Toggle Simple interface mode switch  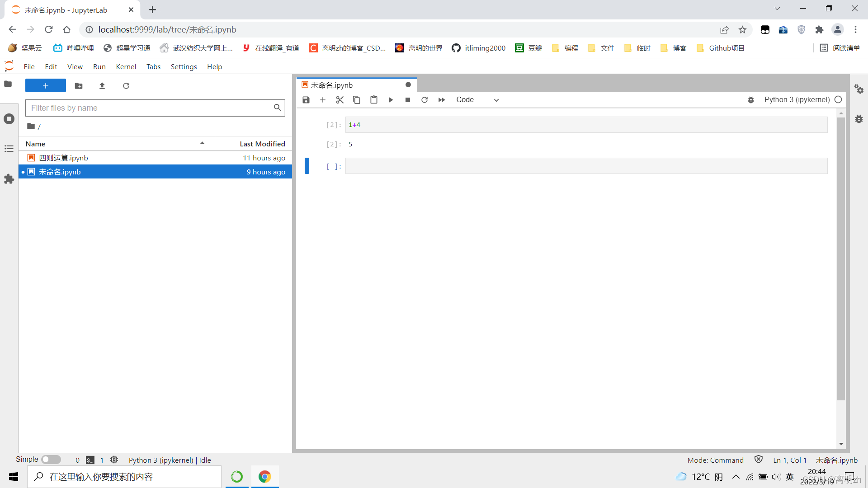pos(51,460)
